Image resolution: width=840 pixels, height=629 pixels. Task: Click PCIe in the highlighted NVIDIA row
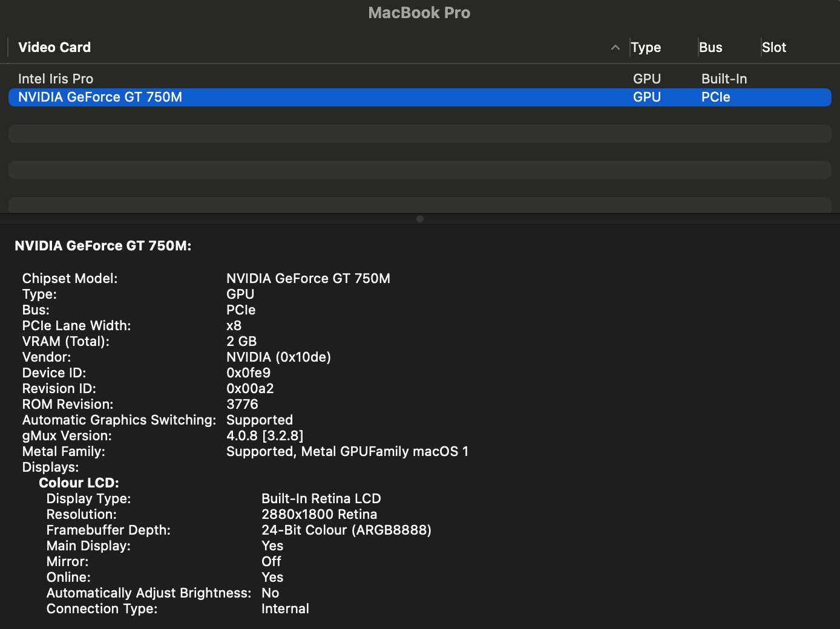(x=715, y=97)
